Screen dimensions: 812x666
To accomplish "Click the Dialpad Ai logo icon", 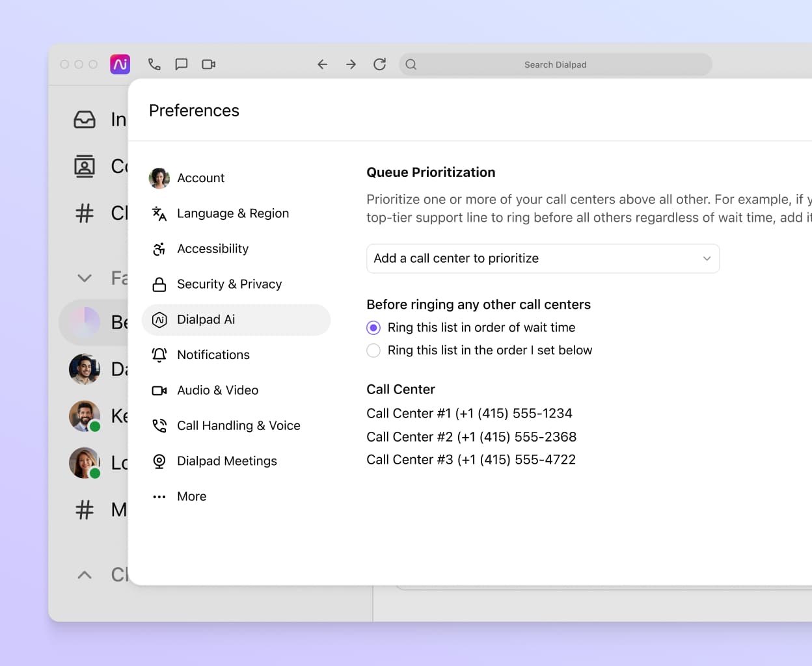I will click(x=120, y=64).
